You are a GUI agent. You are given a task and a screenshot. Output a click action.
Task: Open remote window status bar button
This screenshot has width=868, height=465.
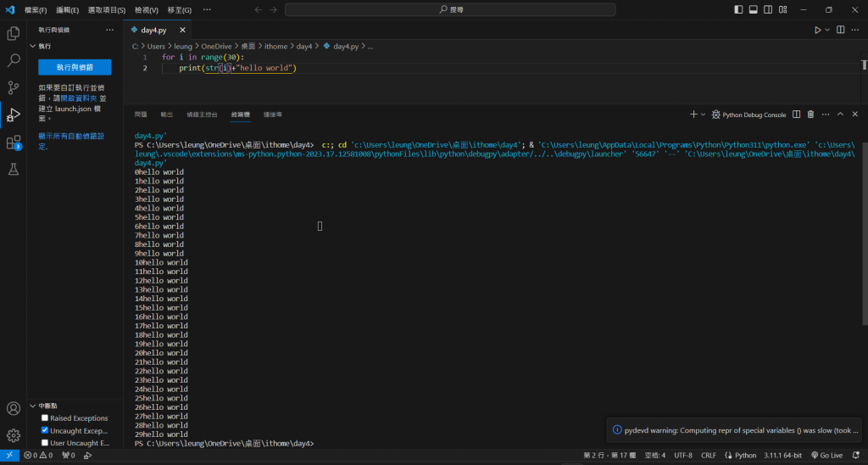9,456
